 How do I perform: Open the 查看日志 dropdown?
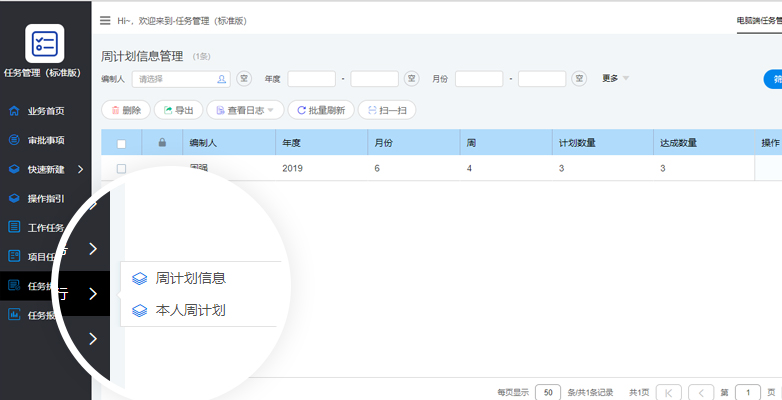coord(245,111)
